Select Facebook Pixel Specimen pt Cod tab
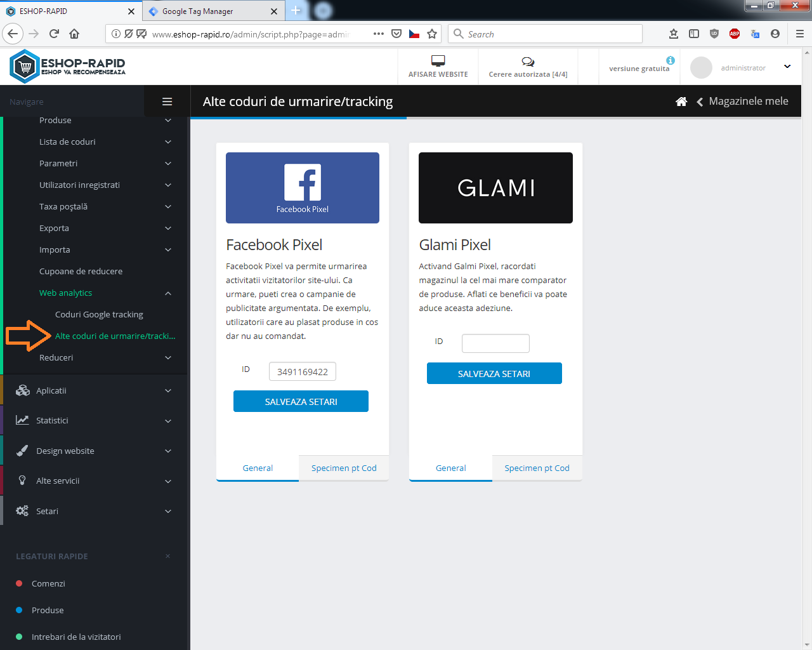 click(344, 468)
